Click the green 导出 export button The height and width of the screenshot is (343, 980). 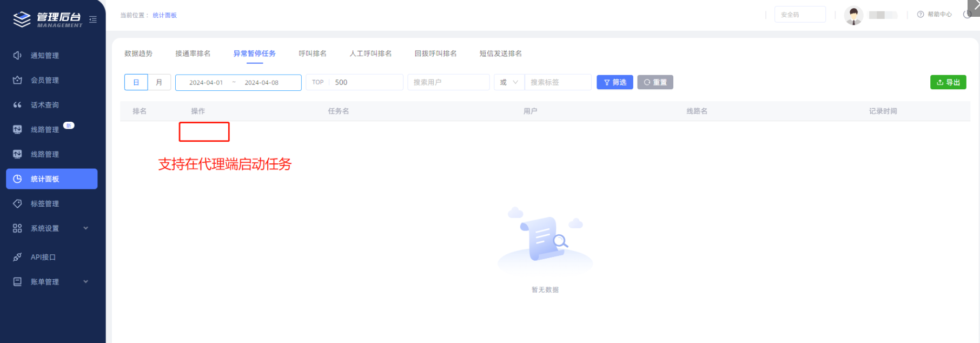click(x=948, y=82)
